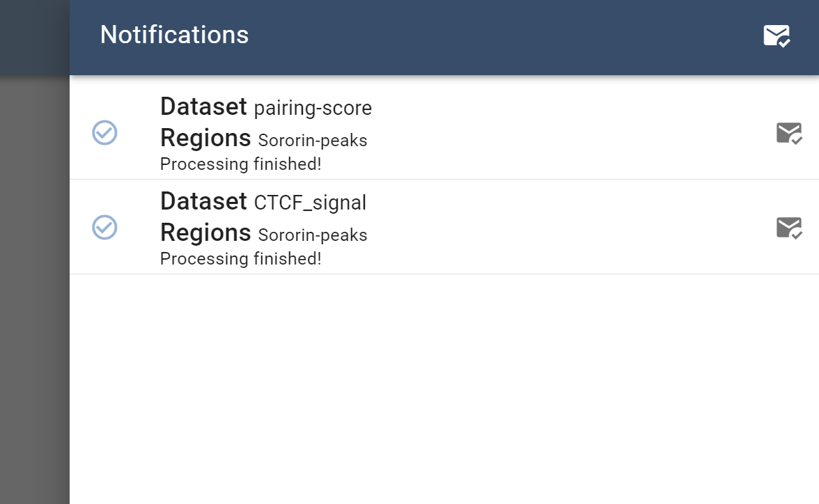
Task: Click Sororin-peaks in the CTCF_signal notification
Action: [312, 235]
